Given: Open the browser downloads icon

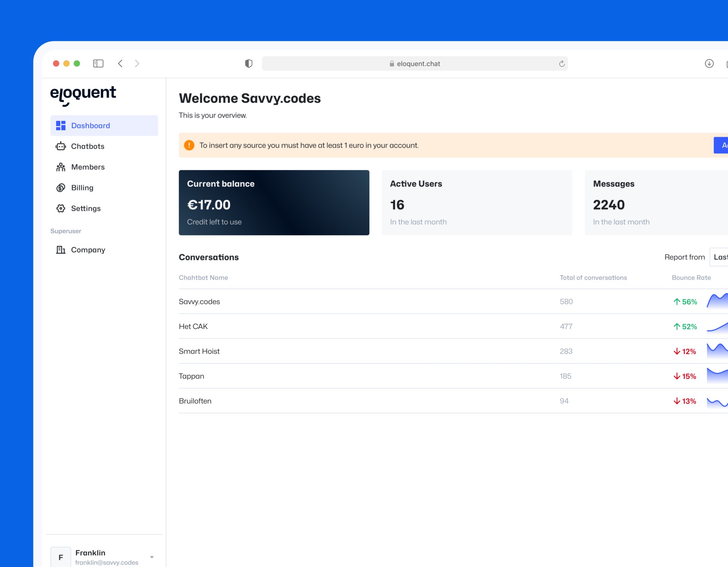Looking at the screenshot, I should pyautogui.click(x=709, y=63).
